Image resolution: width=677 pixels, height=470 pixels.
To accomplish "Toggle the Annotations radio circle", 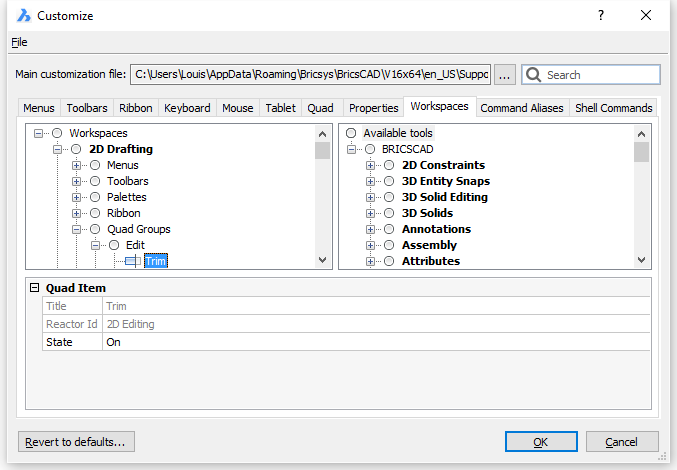I will tap(389, 229).
